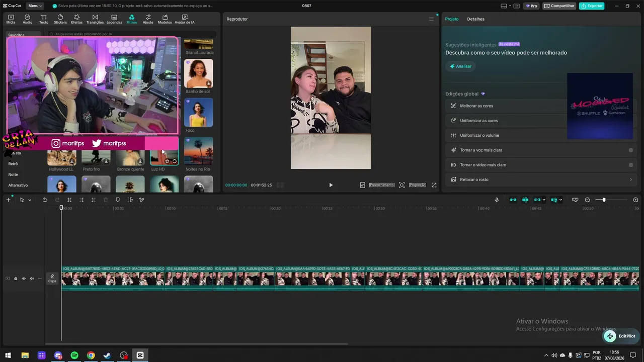Add a track with the plus icon
The image size is (644, 362).
click(x=8, y=200)
